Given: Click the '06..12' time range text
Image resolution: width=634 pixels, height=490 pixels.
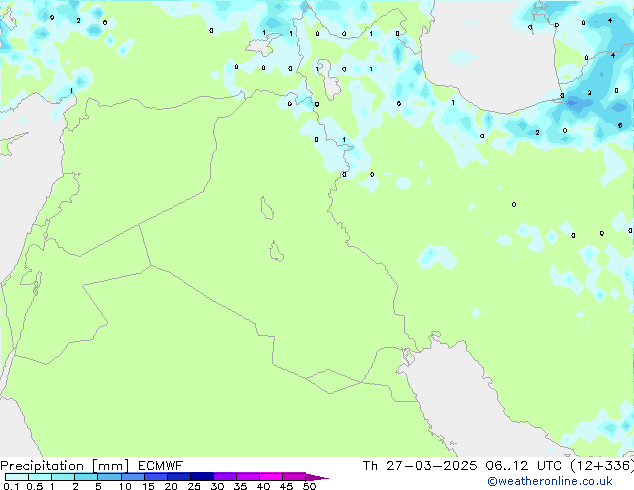Looking at the screenshot, I should pos(507,466).
